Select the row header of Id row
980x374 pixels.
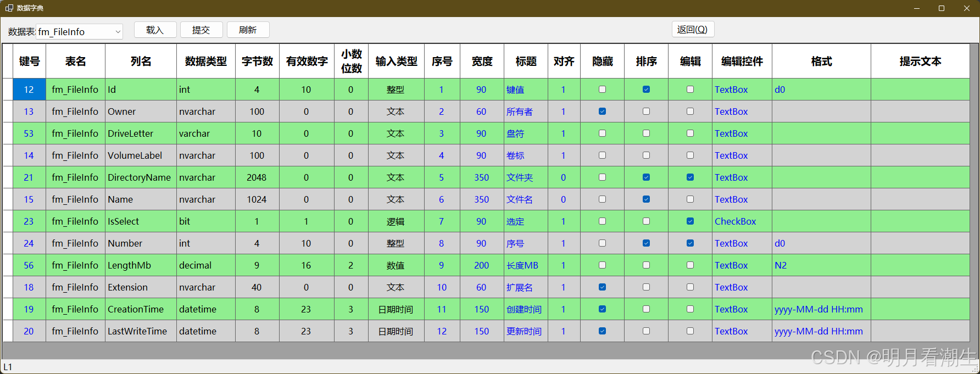(x=8, y=90)
